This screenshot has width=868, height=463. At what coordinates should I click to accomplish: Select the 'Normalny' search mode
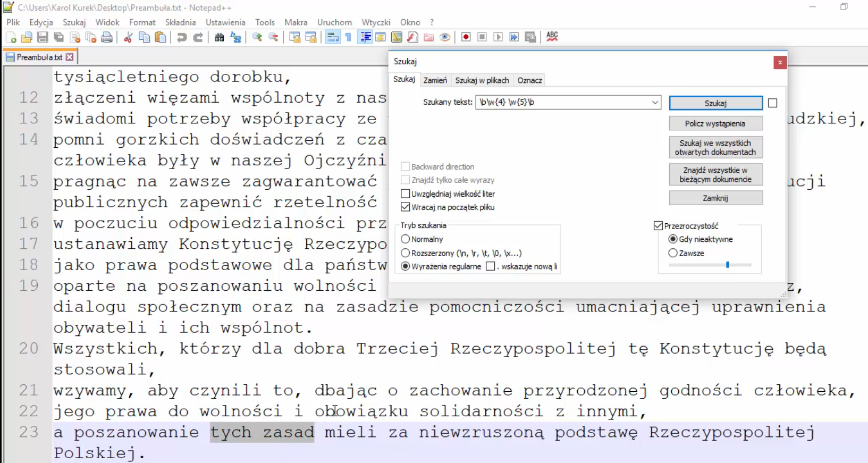tap(406, 239)
